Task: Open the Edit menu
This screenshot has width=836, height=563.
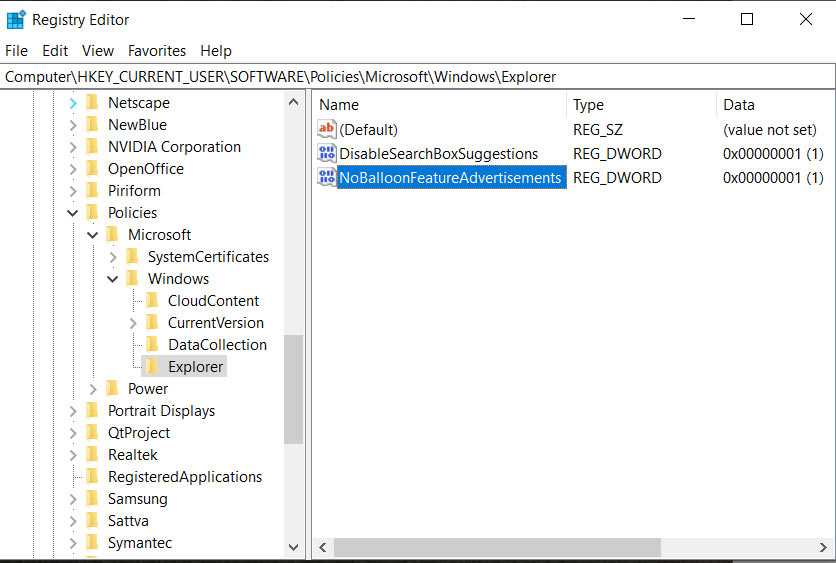Action: (55, 51)
